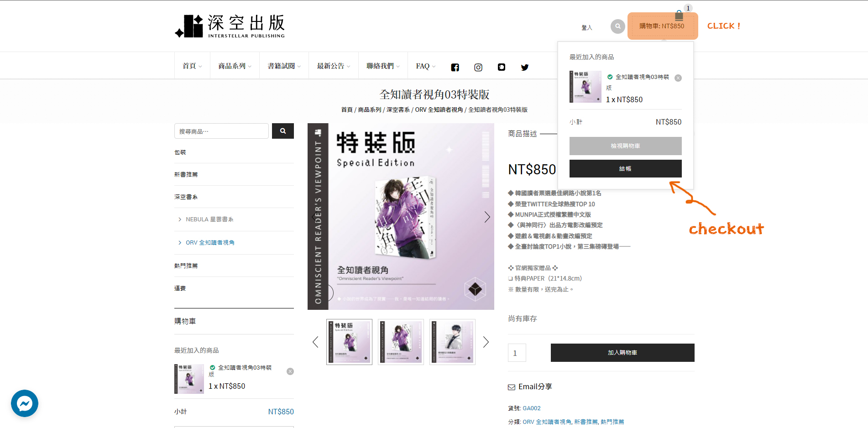Select 熱門推薦 sidebar category

pos(186,266)
